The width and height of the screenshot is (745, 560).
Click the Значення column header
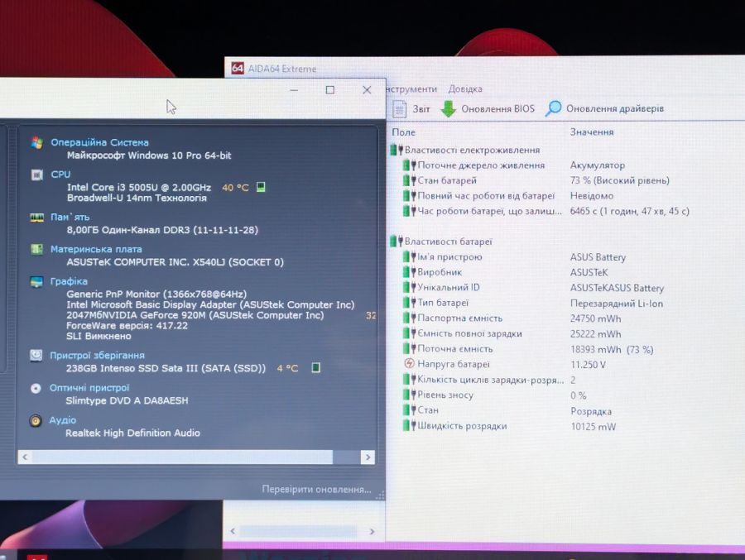point(592,132)
